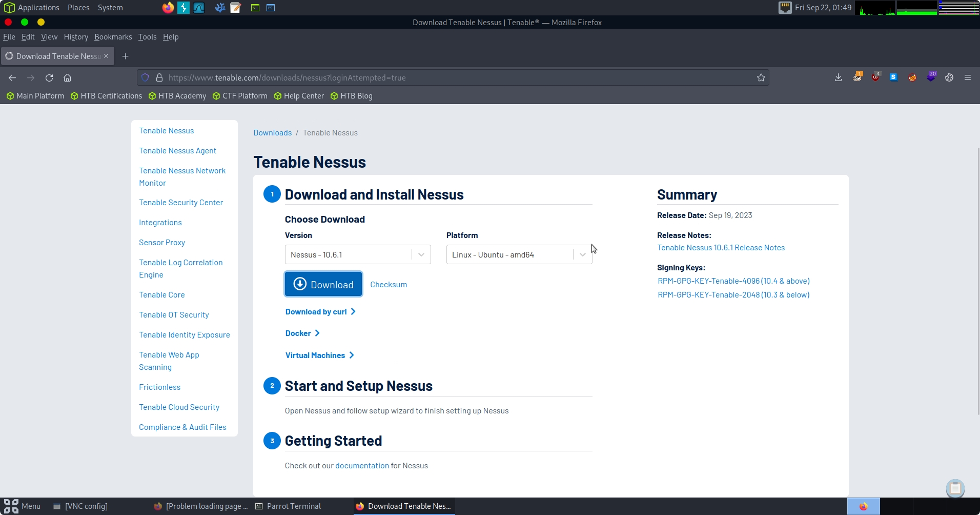The height and width of the screenshot is (515, 980).
Task: Expand Download by curl section
Action: click(x=320, y=311)
